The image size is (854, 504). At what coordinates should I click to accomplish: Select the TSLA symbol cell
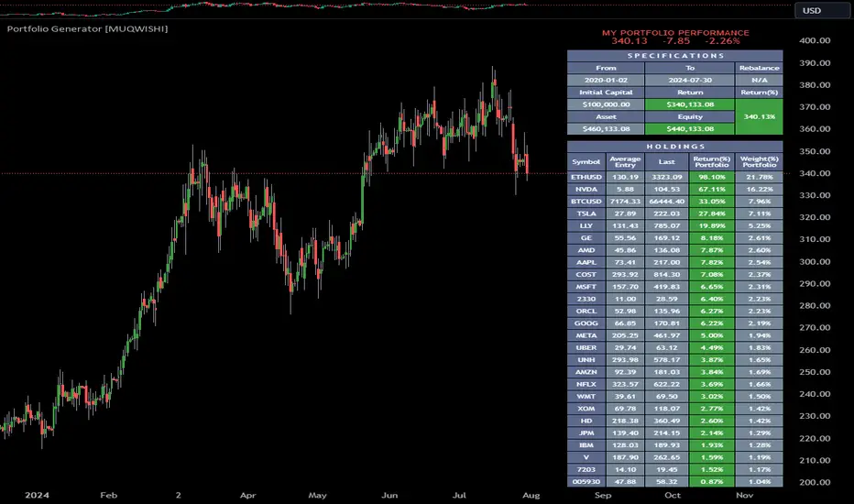[x=586, y=214]
